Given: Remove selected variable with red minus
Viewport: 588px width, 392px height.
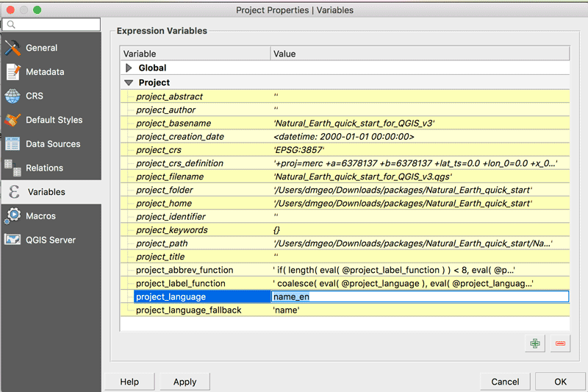Looking at the screenshot, I should click(560, 343).
